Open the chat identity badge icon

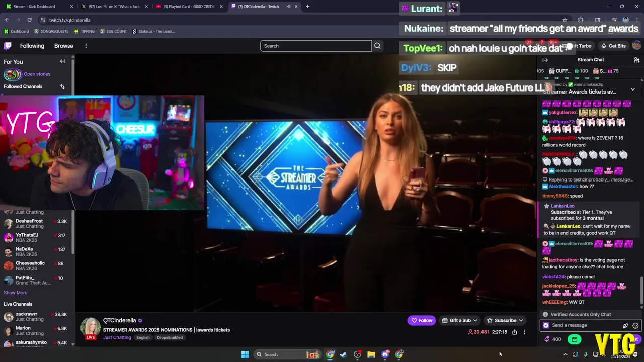[x=546, y=325]
